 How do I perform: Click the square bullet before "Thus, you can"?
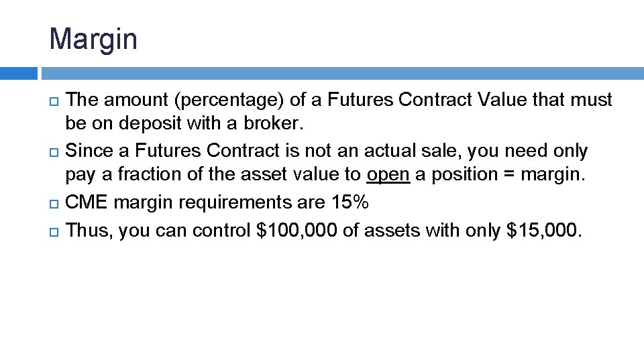click(54, 232)
